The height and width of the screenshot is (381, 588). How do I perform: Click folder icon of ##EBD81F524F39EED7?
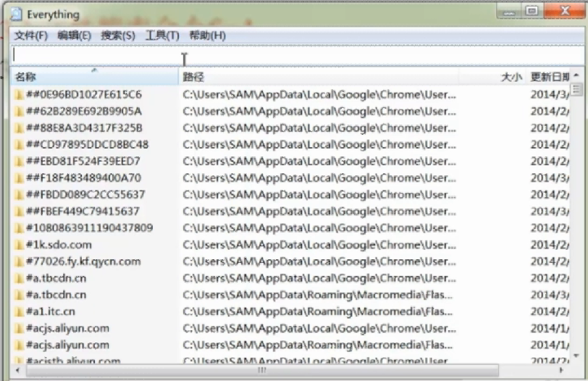(19, 162)
